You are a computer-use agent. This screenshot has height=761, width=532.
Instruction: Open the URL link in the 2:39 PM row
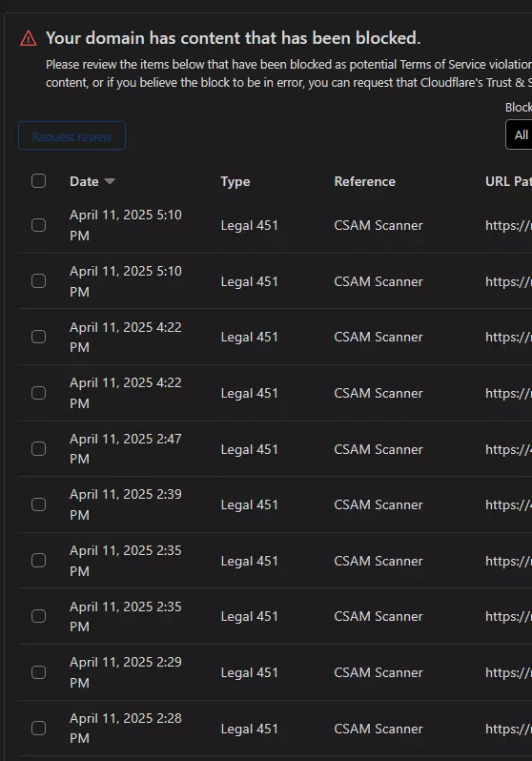click(x=508, y=504)
